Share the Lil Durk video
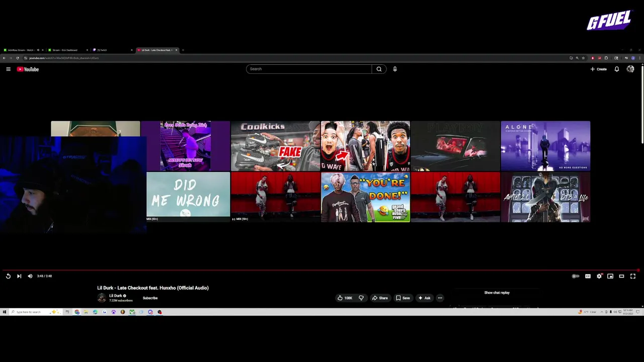This screenshot has width=644, height=362. (x=380, y=298)
